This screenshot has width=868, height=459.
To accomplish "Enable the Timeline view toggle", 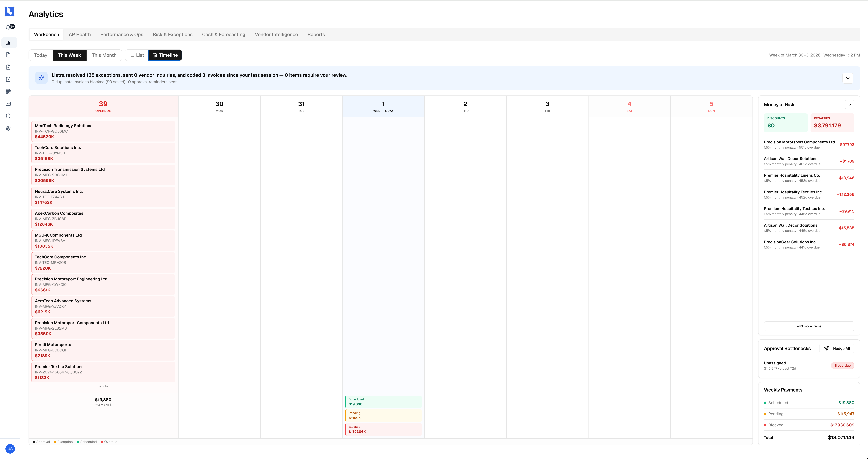I will point(165,55).
